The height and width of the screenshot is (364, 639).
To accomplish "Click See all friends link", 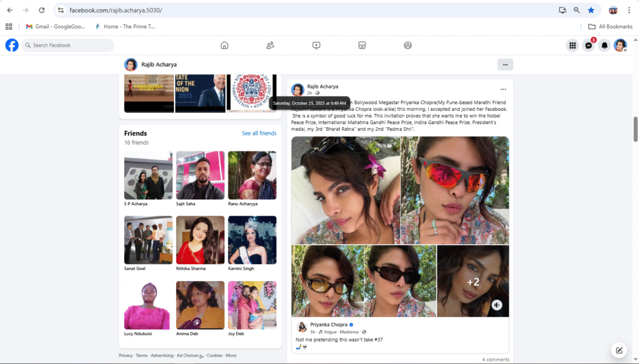I will (x=259, y=133).
